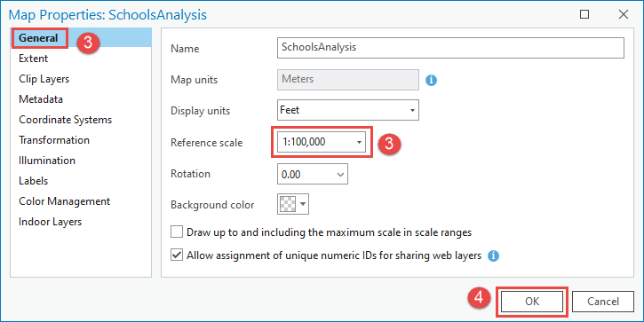The height and width of the screenshot is (322, 644).
Task: Click the Reference scale label
Action: [207, 143]
